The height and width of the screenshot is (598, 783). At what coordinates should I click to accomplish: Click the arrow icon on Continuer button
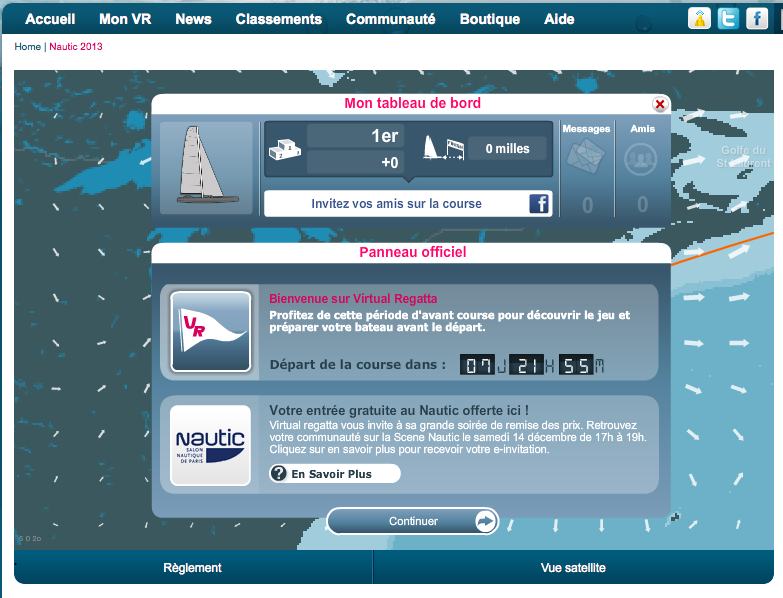pyautogui.click(x=485, y=522)
